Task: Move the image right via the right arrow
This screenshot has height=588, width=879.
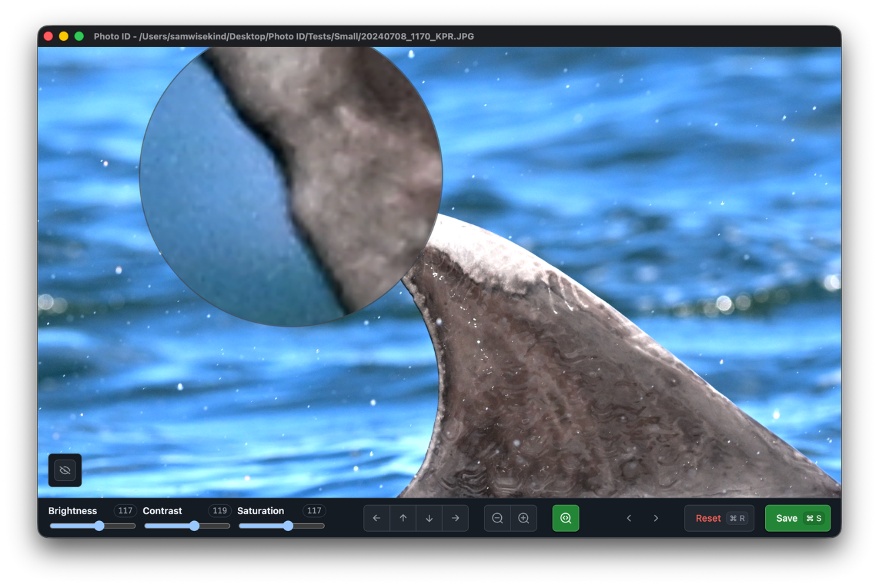Action: tap(456, 518)
